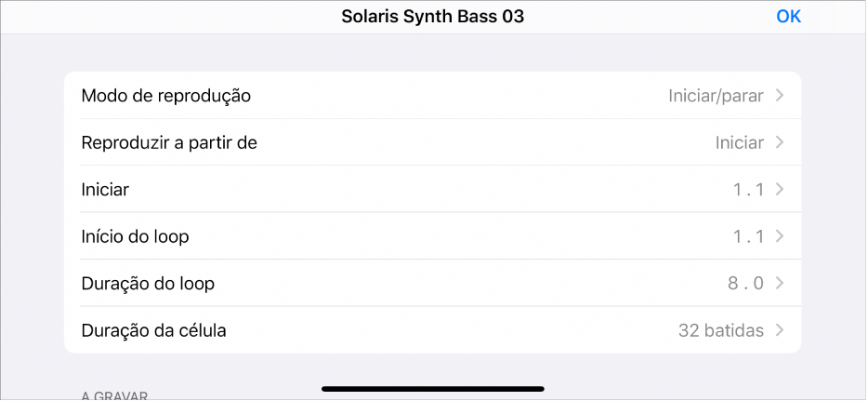
Task: Expand chevron in Duração do loop row
Action: (x=780, y=284)
